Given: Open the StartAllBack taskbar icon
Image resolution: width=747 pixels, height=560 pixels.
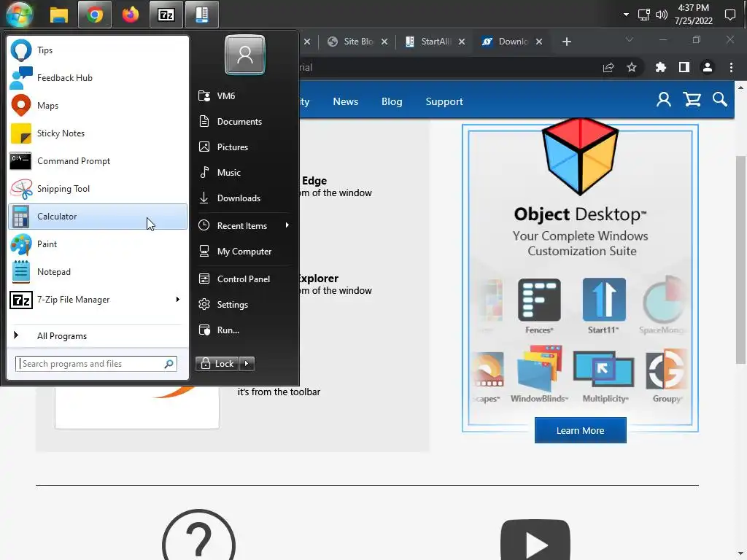Looking at the screenshot, I should (x=202, y=15).
